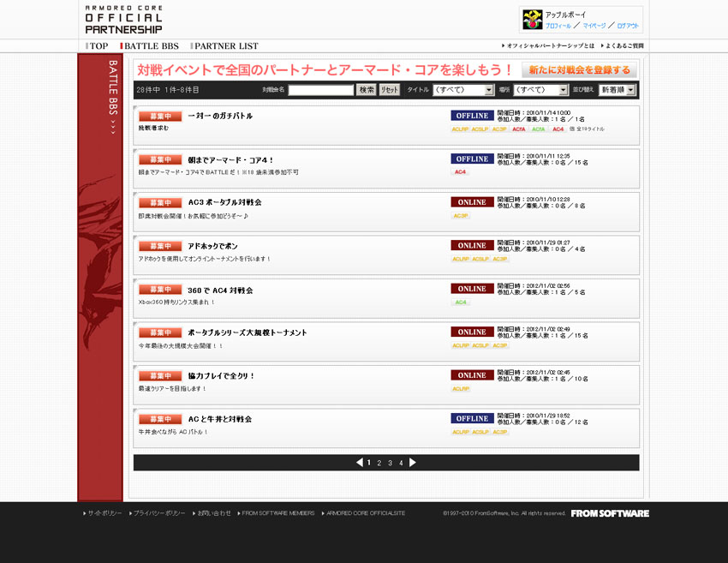
Task: Click 募集中 badge on 360でAC4対戦会 event
Action: (160, 289)
